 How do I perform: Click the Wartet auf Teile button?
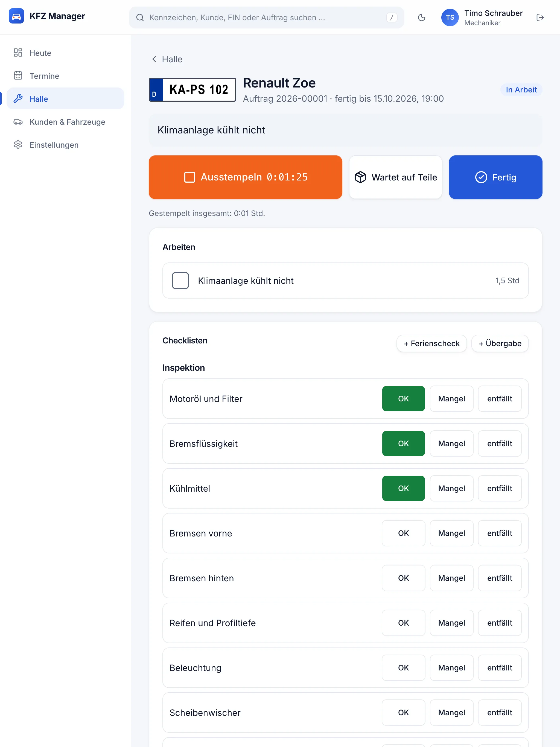(395, 177)
